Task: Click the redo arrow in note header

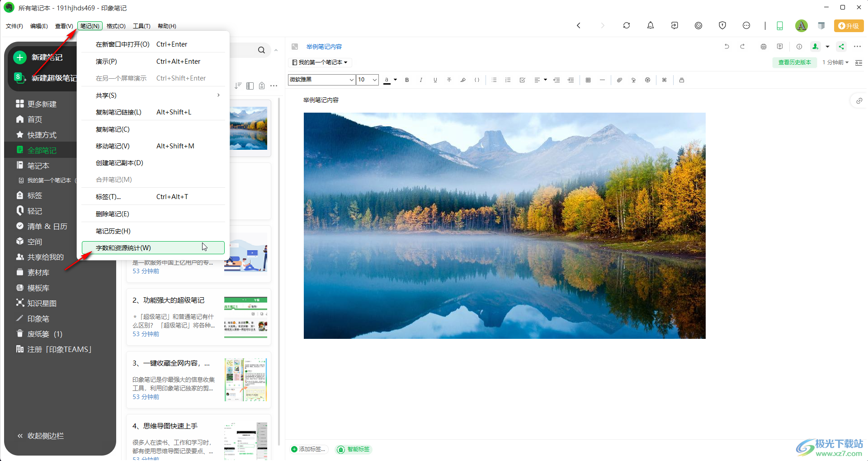Action: (x=742, y=47)
